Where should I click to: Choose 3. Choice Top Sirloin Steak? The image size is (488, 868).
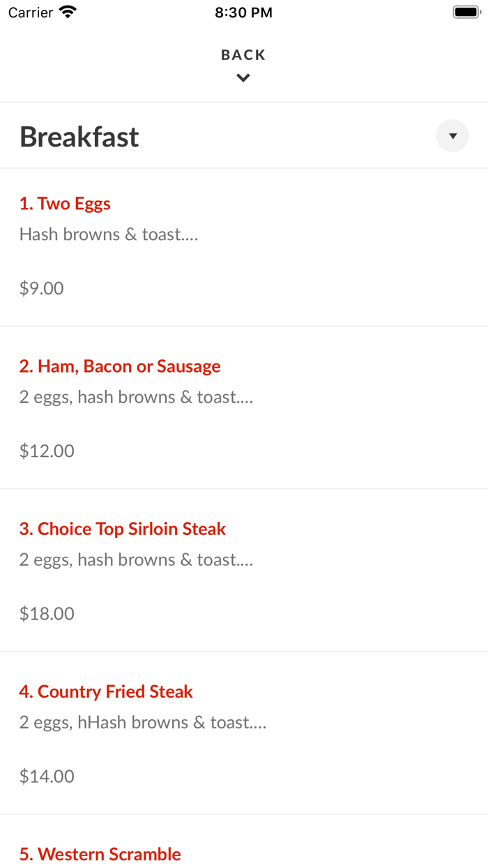[123, 529]
